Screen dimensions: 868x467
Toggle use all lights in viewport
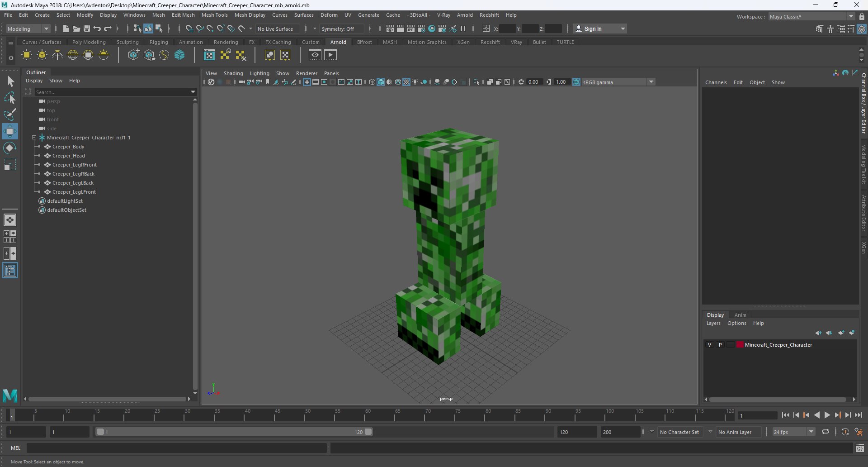coord(415,82)
